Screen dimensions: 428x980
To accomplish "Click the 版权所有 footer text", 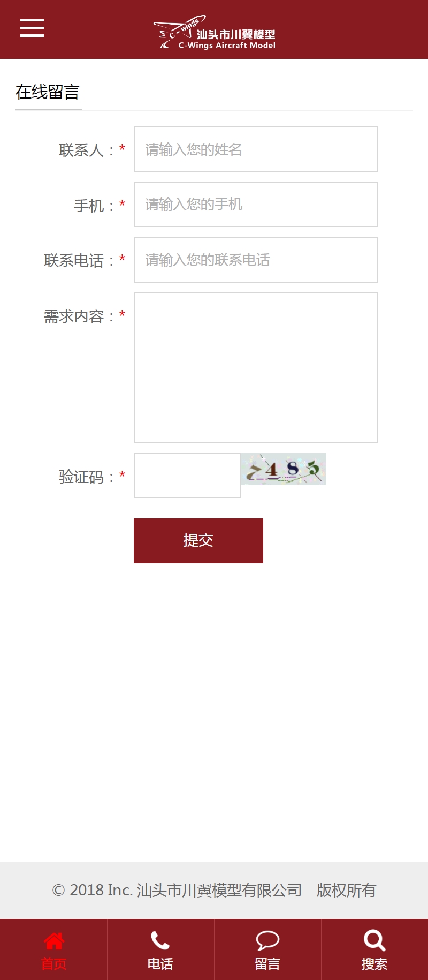I will pos(347,890).
